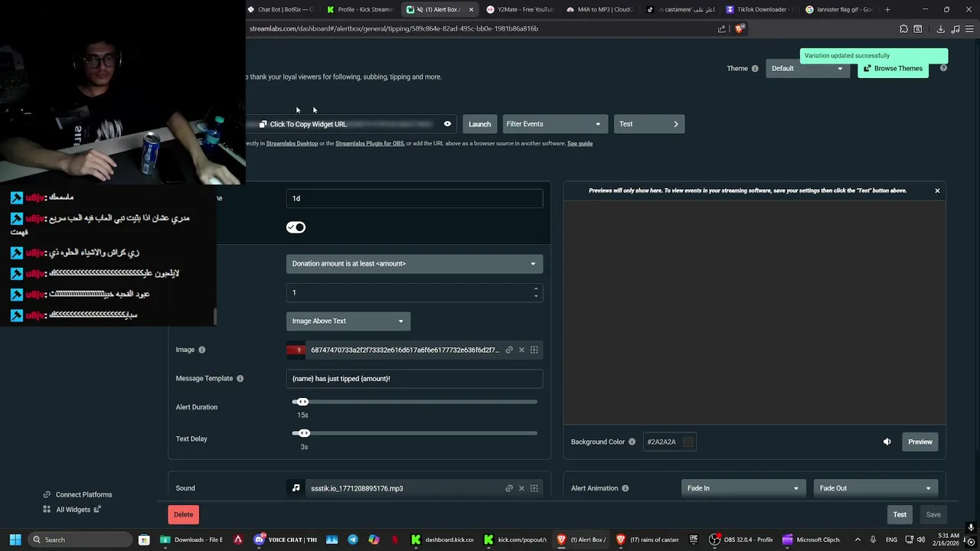Open the Donation amount condition dropdown
This screenshot has width=980, height=551.
(x=414, y=263)
